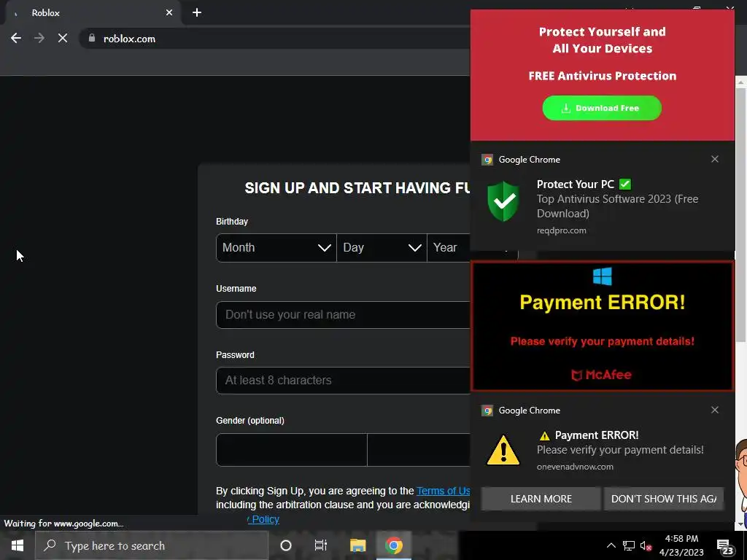The width and height of the screenshot is (747, 560).
Task: Dismiss the Protect Your PC notification
Action: click(x=715, y=159)
